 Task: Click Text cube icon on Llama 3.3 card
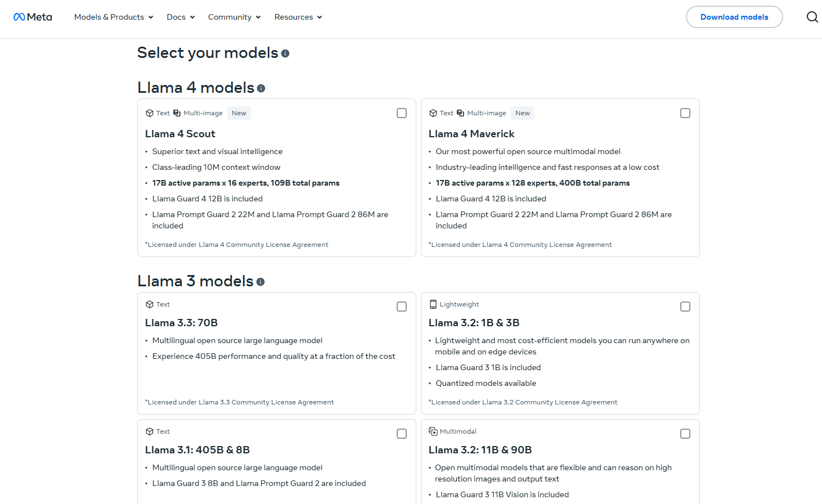pyautogui.click(x=150, y=304)
